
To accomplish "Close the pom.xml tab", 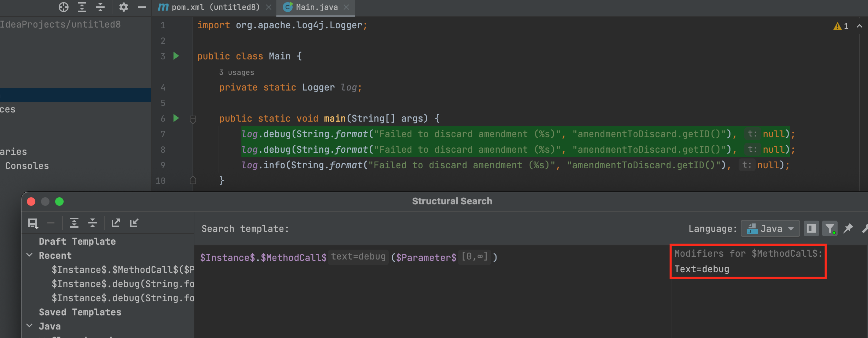I will point(269,7).
